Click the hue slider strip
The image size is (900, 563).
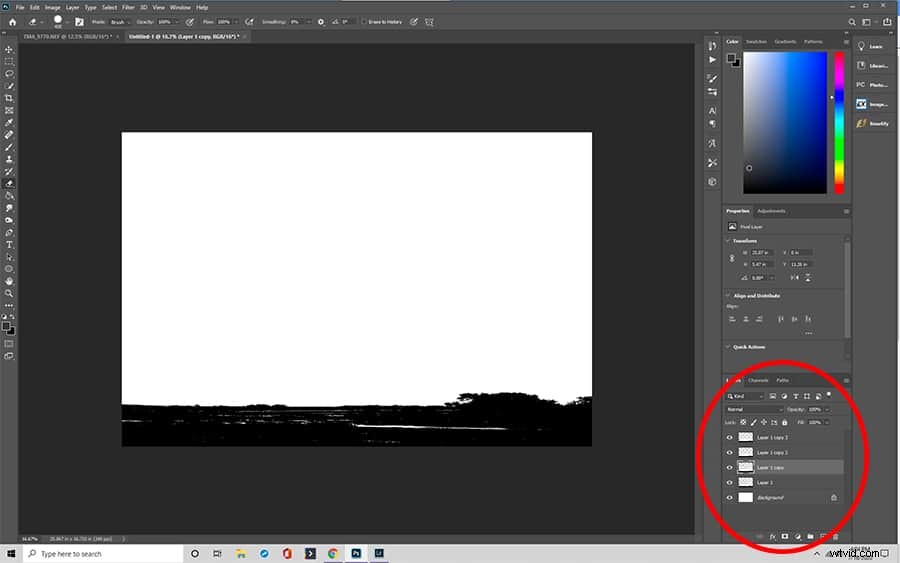(x=839, y=122)
